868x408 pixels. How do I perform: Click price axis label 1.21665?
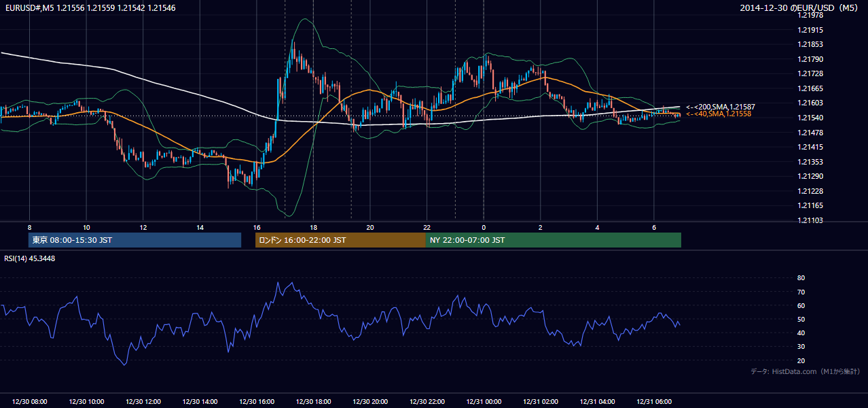click(x=812, y=88)
